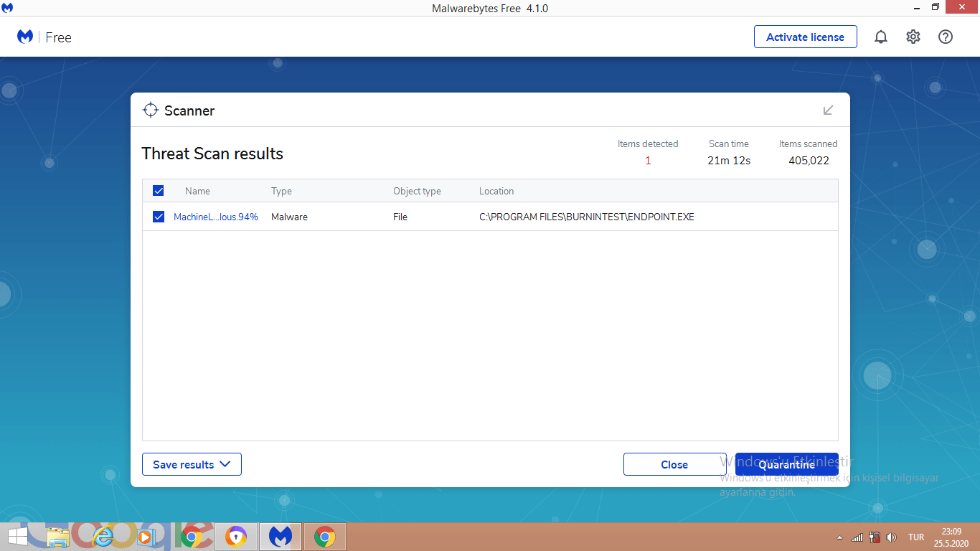Open the volume speaker tray icon
The width and height of the screenshot is (980, 551).
pos(892,537)
